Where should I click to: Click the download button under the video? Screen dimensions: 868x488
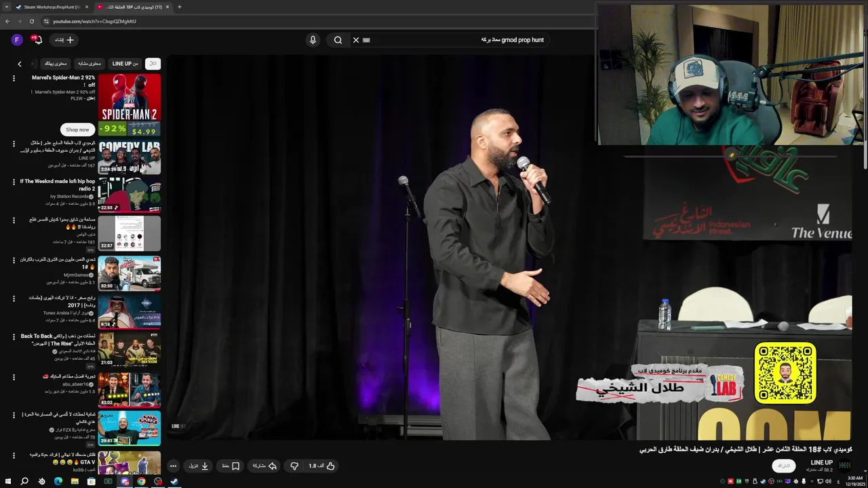(x=199, y=466)
